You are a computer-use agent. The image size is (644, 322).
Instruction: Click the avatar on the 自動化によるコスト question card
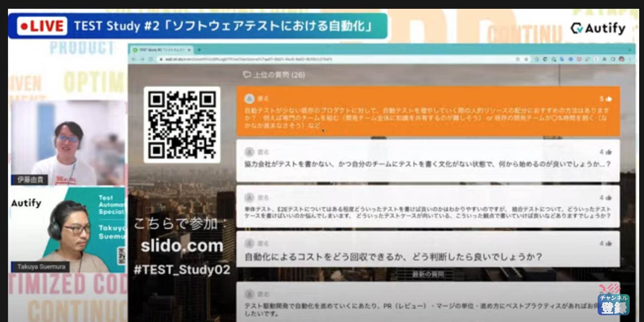click(x=249, y=243)
